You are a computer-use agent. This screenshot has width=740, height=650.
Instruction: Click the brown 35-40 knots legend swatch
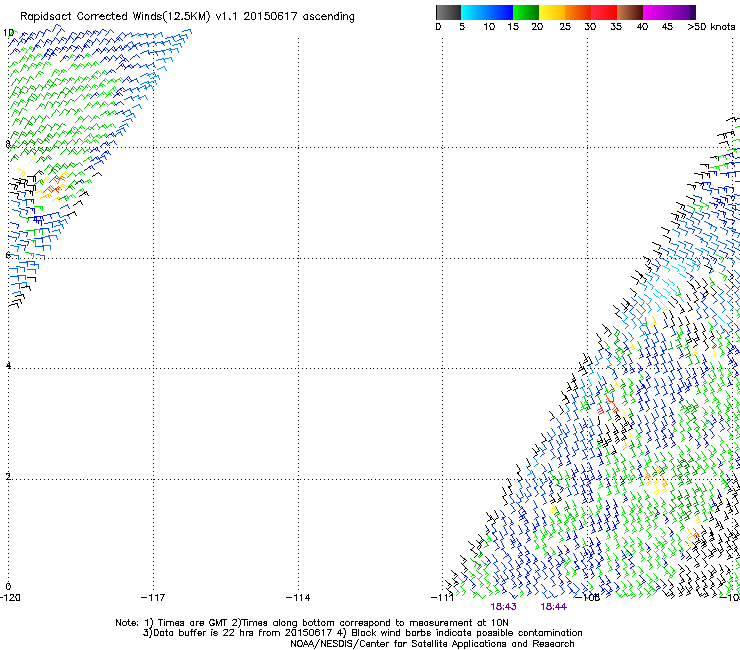tap(630, 12)
